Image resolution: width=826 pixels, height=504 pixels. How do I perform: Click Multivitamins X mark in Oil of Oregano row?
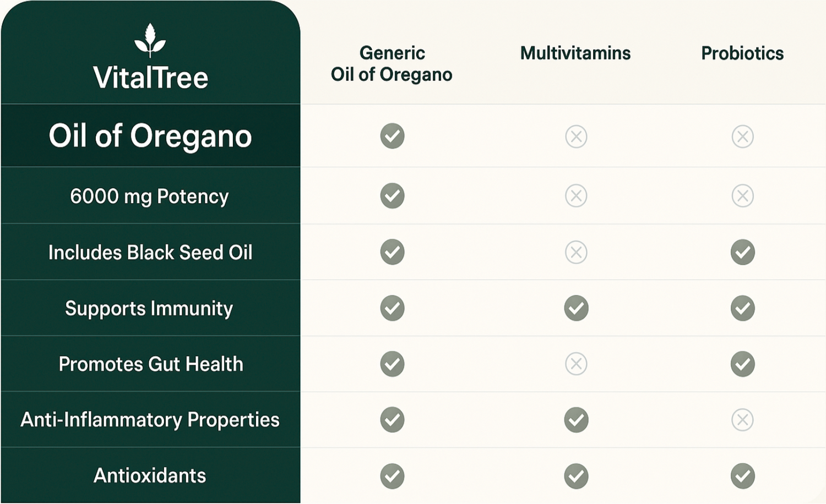click(576, 136)
